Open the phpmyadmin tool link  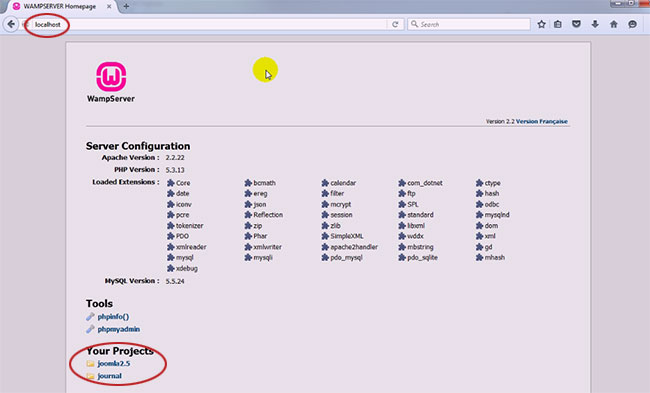[x=119, y=329]
